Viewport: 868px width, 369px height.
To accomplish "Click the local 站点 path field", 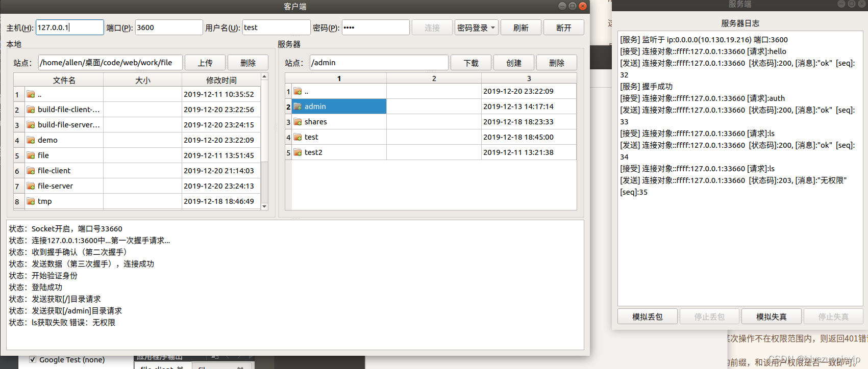I will (110, 63).
